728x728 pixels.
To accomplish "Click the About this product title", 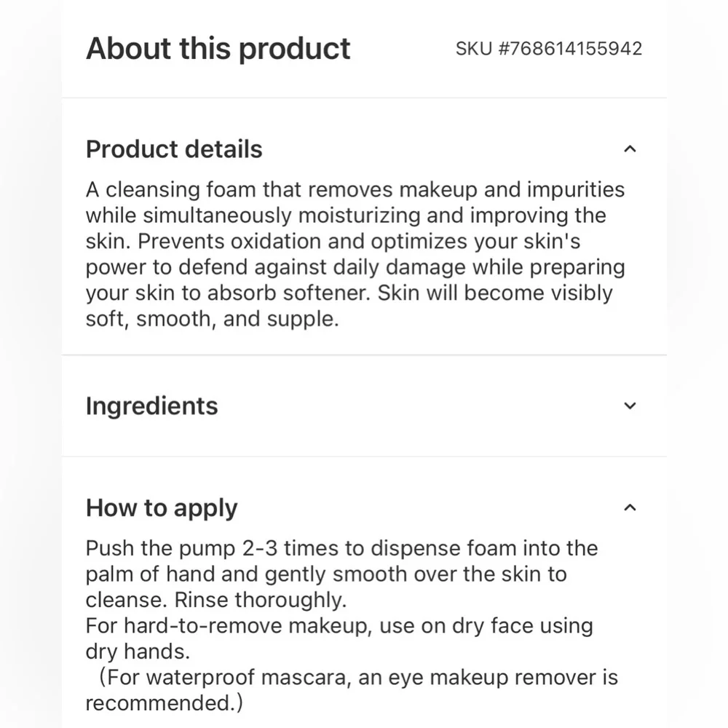I will [x=218, y=49].
